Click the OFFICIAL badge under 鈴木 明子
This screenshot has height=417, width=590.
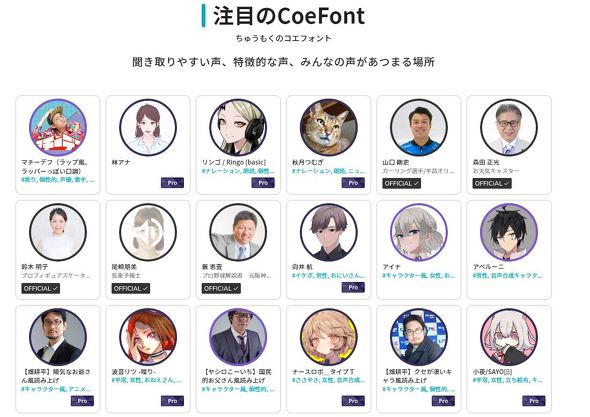pyautogui.click(x=41, y=288)
